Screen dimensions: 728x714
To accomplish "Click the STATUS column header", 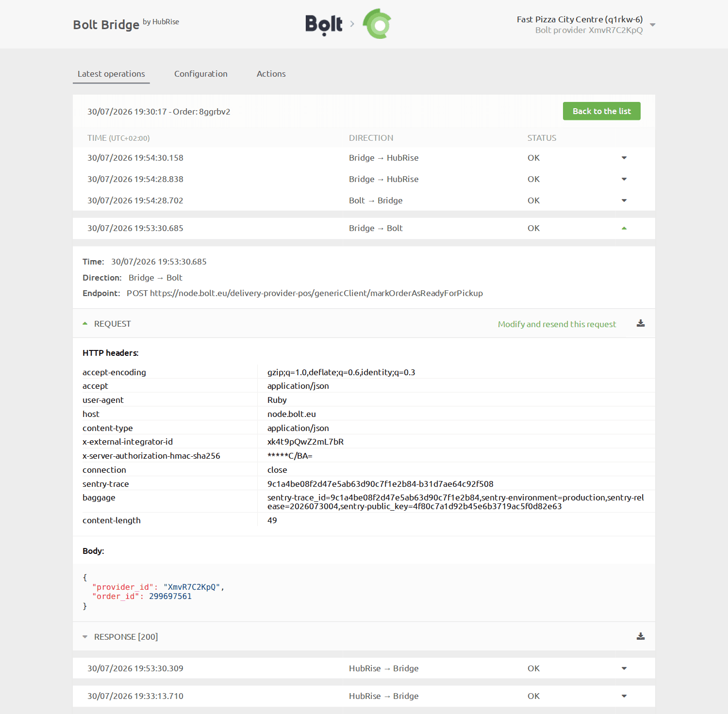I will point(542,138).
